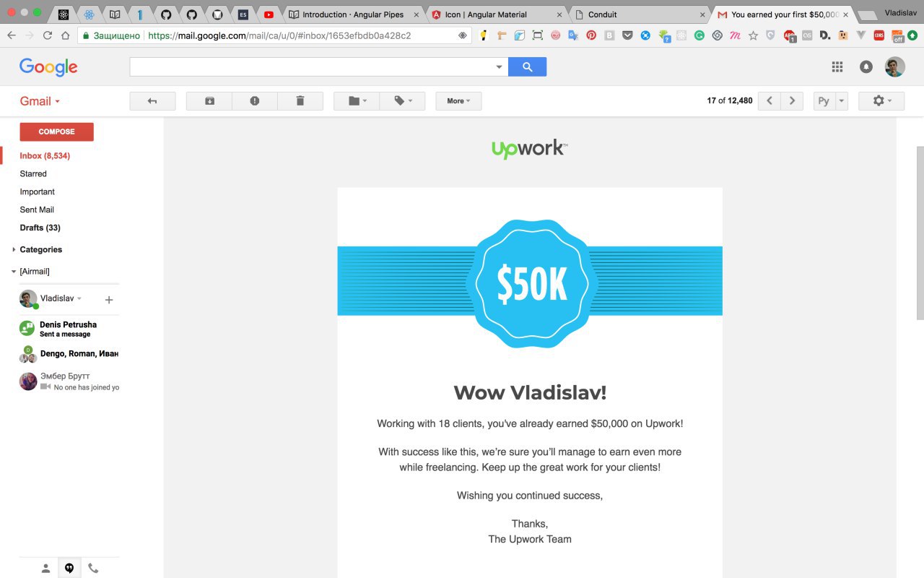The height and width of the screenshot is (578, 924).
Task: Click the COMPOSE button
Action: (x=57, y=131)
